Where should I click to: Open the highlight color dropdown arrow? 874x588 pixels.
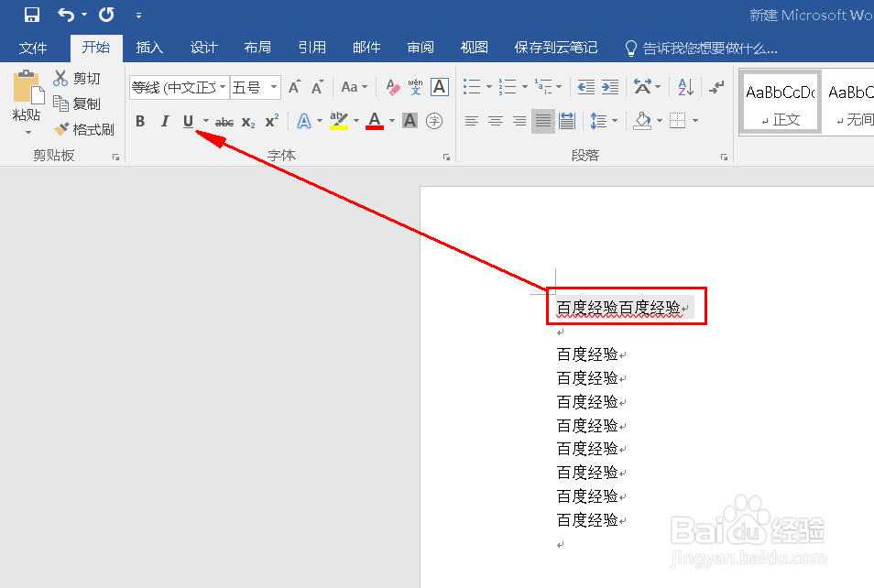pyautogui.click(x=356, y=121)
